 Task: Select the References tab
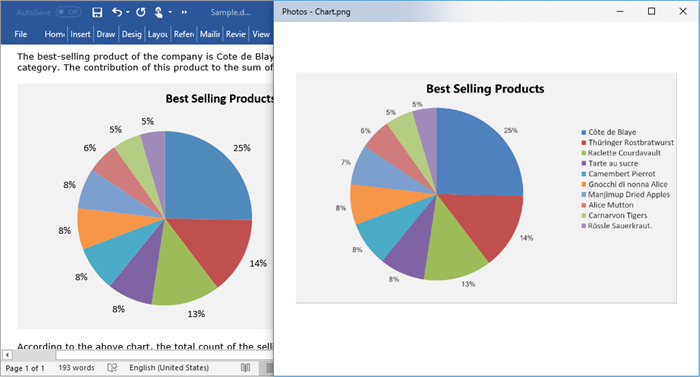pos(184,34)
